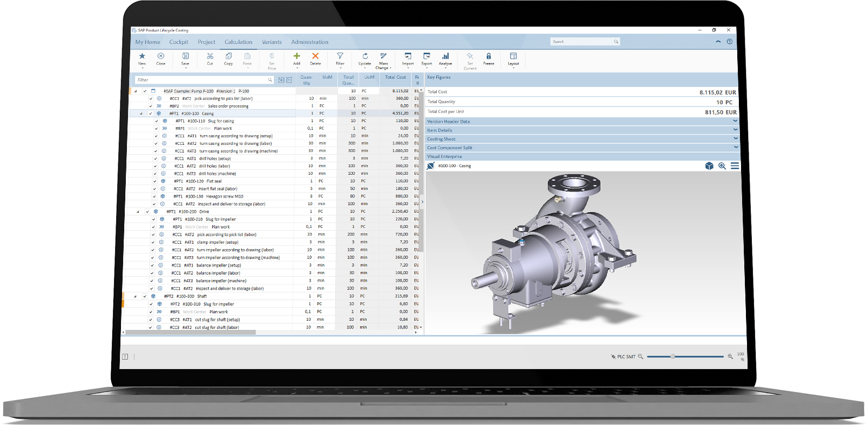Screen dimensions: 868x425
Task: Expand the Costing Sheet section
Action: coord(736,138)
